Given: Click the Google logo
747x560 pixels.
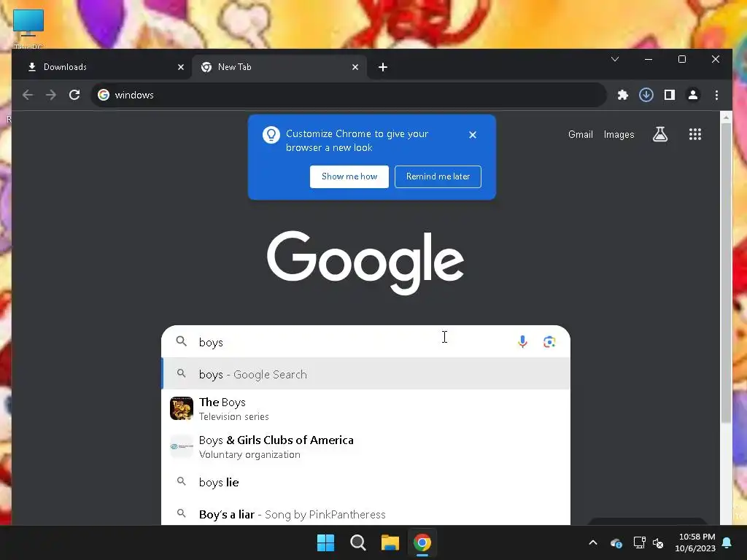Looking at the screenshot, I should tap(365, 262).
